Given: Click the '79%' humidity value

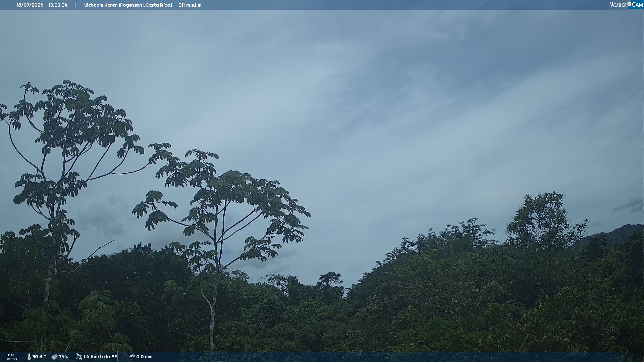Looking at the screenshot, I should 63,357.
